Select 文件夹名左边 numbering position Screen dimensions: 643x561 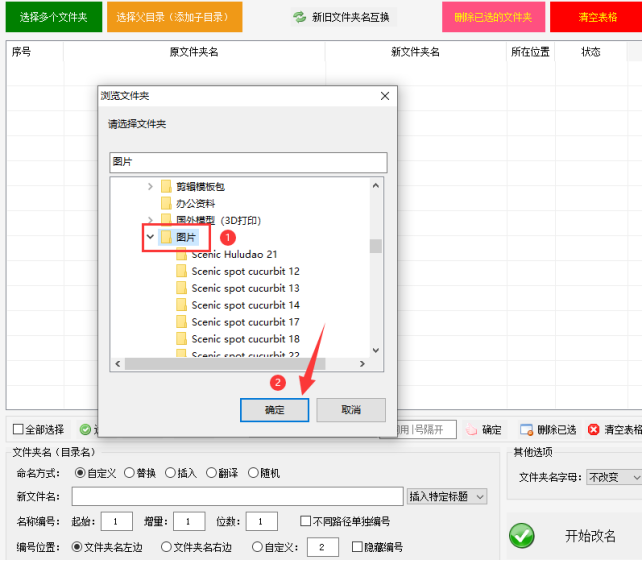pos(76,547)
